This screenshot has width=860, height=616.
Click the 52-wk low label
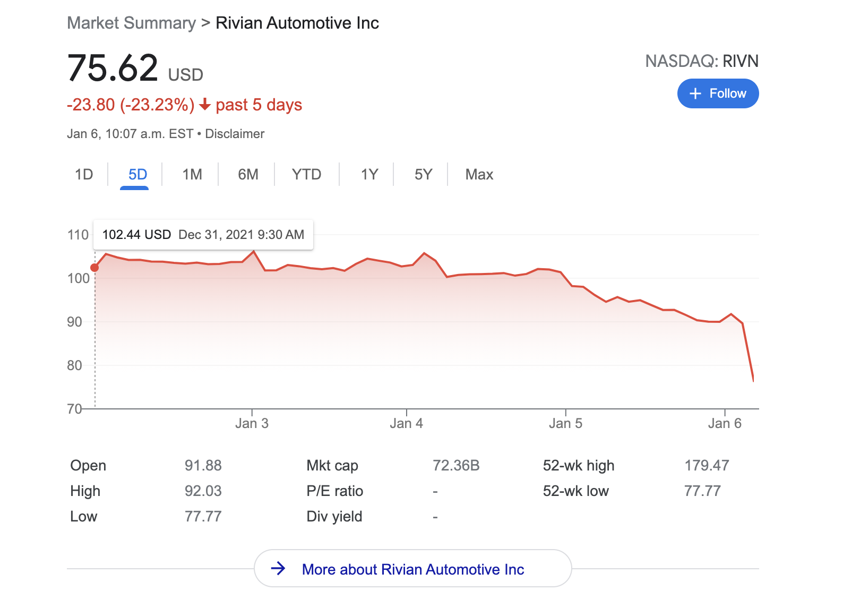pos(576,491)
